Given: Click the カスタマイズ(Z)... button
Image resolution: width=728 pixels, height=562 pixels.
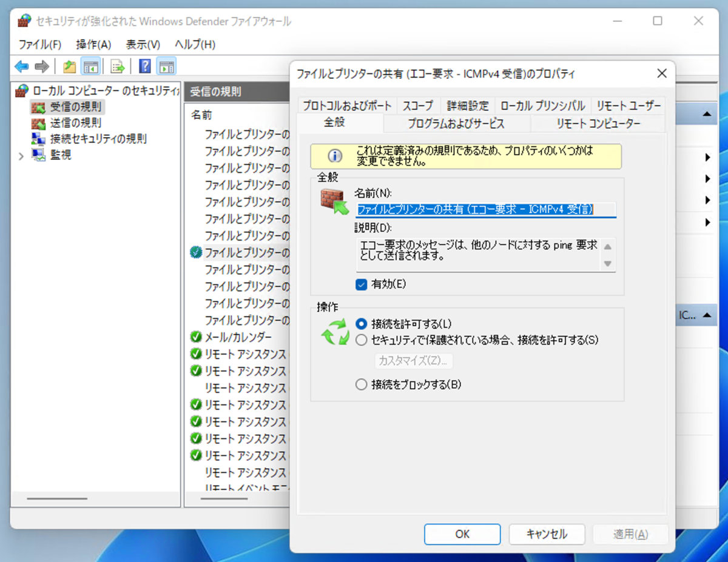Looking at the screenshot, I should [x=414, y=361].
